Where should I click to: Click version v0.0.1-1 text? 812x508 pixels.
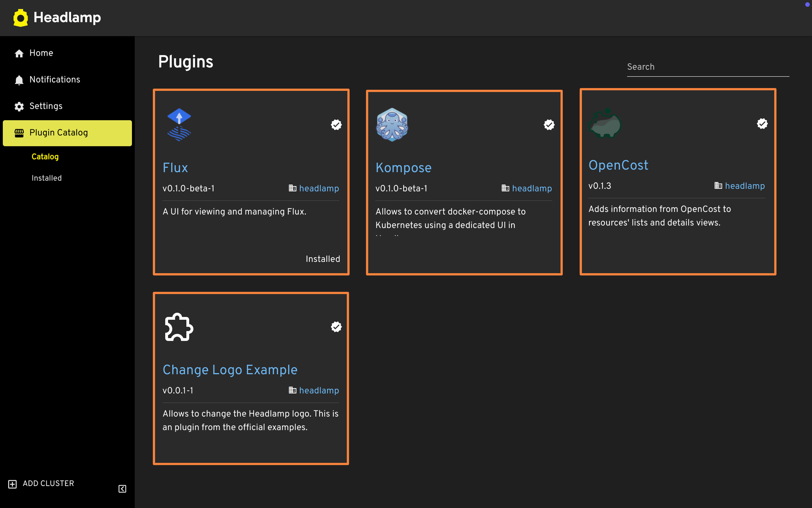coord(178,391)
